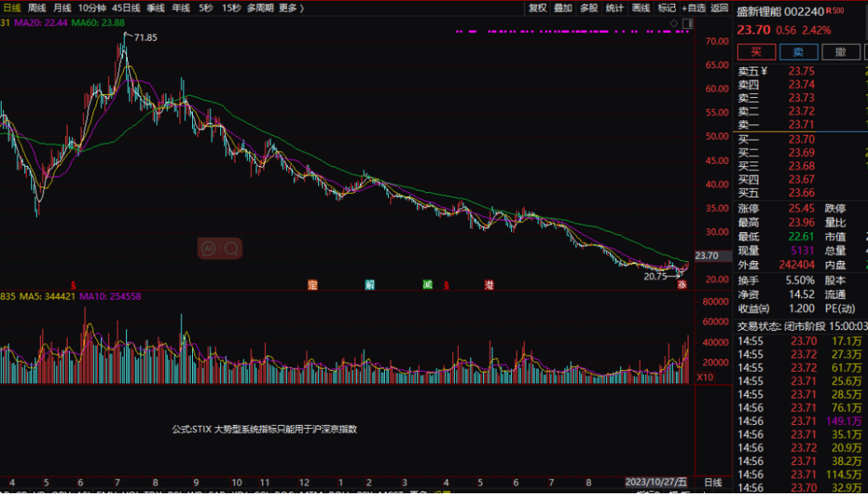The height and width of the screenshot is (494, 868).
Task: Open the 复权 adjustment menu
Action: click(x=538, y=8)
